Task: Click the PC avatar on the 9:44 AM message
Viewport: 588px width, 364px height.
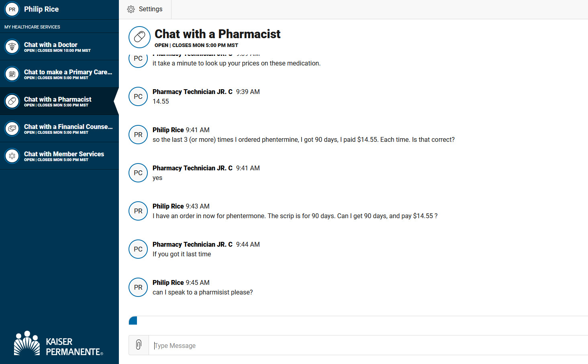Action: 138,249
